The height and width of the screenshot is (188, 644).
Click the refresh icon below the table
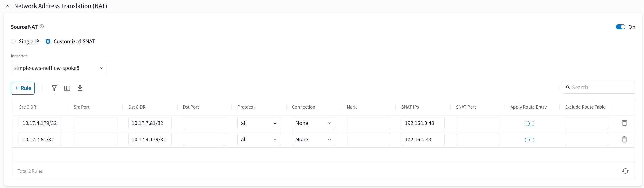pos(625,171)
